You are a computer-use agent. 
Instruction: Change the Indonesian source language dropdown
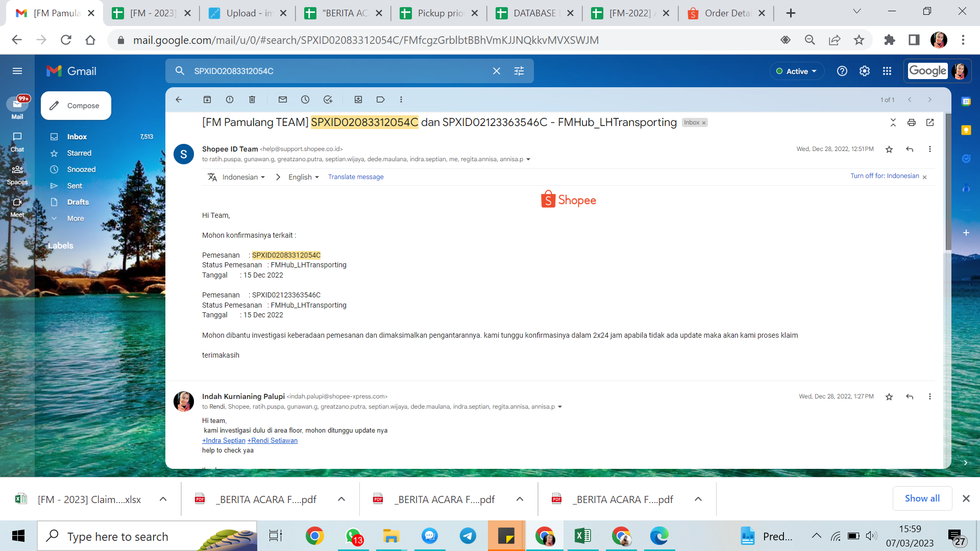pos(243,177)
